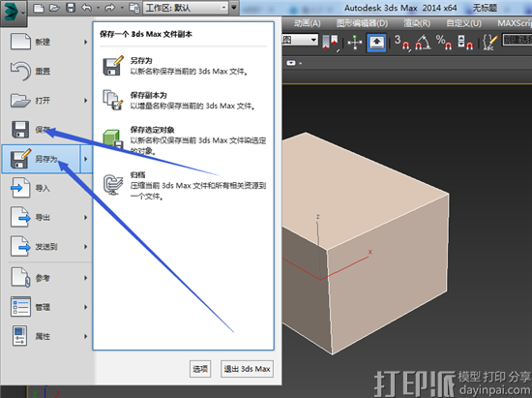Click the Project Folder quick-access icon

pos(134,8)
